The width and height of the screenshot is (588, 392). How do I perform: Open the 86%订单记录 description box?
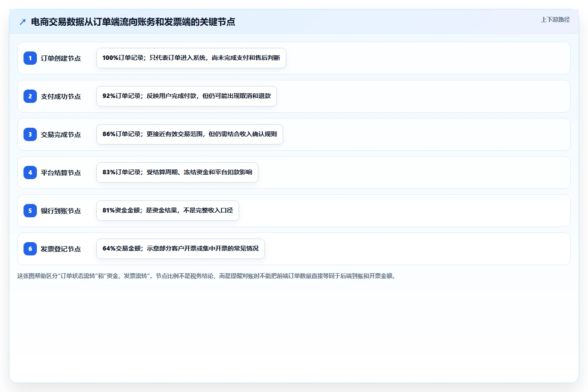[189, 134]
